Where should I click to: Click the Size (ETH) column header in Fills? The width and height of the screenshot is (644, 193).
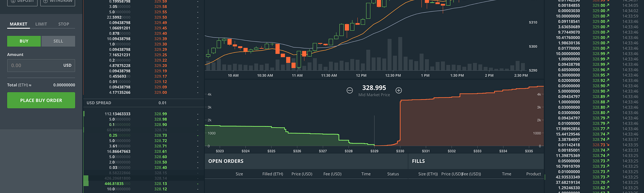click(x=428, y=174)
